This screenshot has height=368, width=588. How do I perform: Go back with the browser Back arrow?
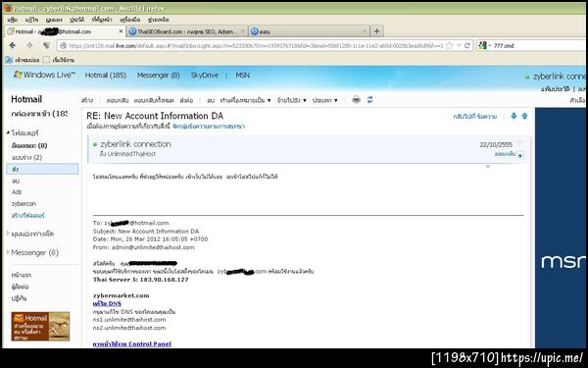point(12,45)
